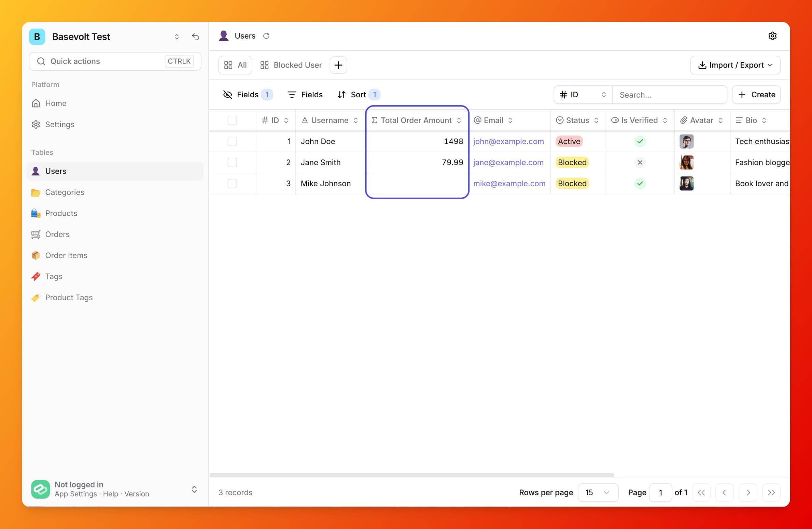Open the search field selector showing ID

tap(582, 95)
